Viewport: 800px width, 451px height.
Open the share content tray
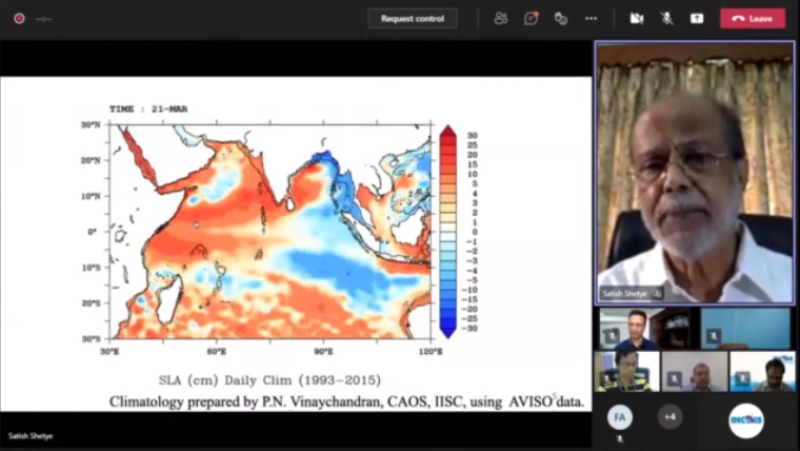click(x=696, y=18)
